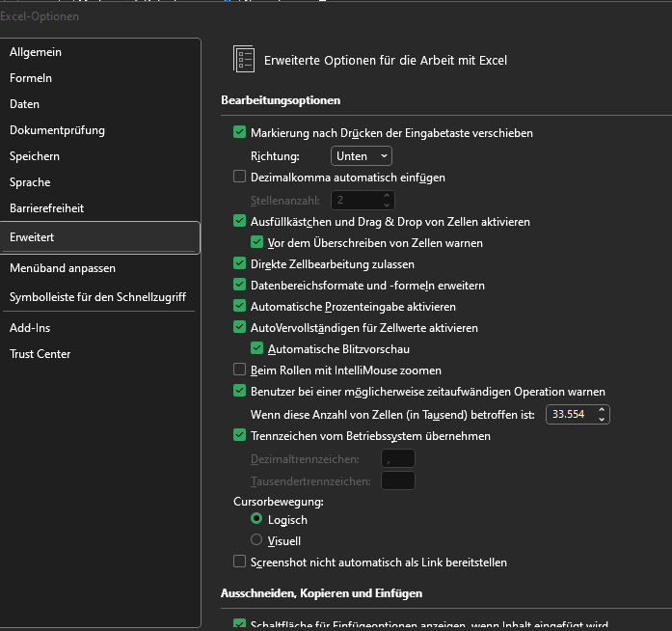Toggle Schaltfläche für Einfügeoptionen anzeigen checkbox
Image resolution: width=672 pixels, height=631 pixels.
(239, 623)
